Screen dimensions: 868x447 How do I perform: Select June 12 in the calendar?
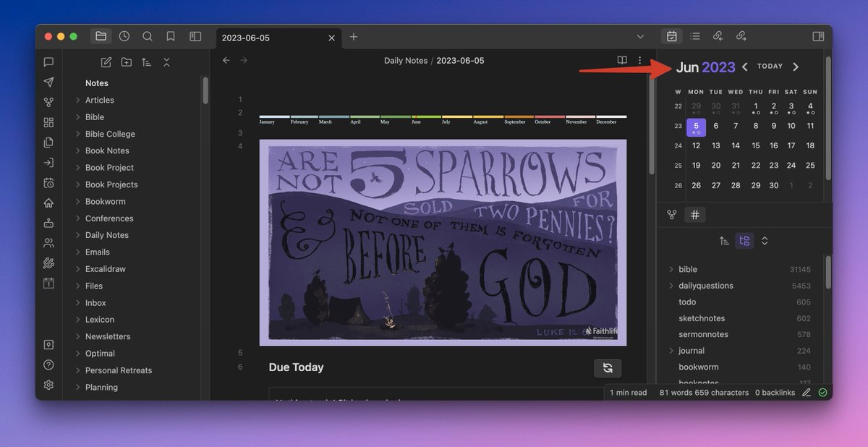pyautogui.click(x=696, y=145)
